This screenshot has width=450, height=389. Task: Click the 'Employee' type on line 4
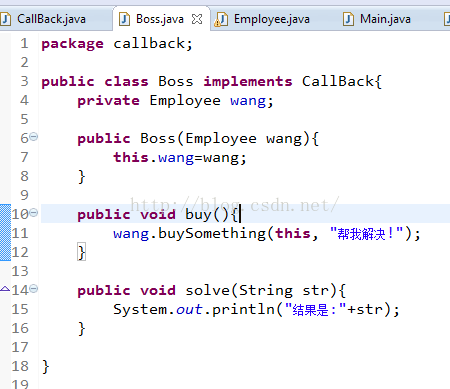tap(185, 101)
